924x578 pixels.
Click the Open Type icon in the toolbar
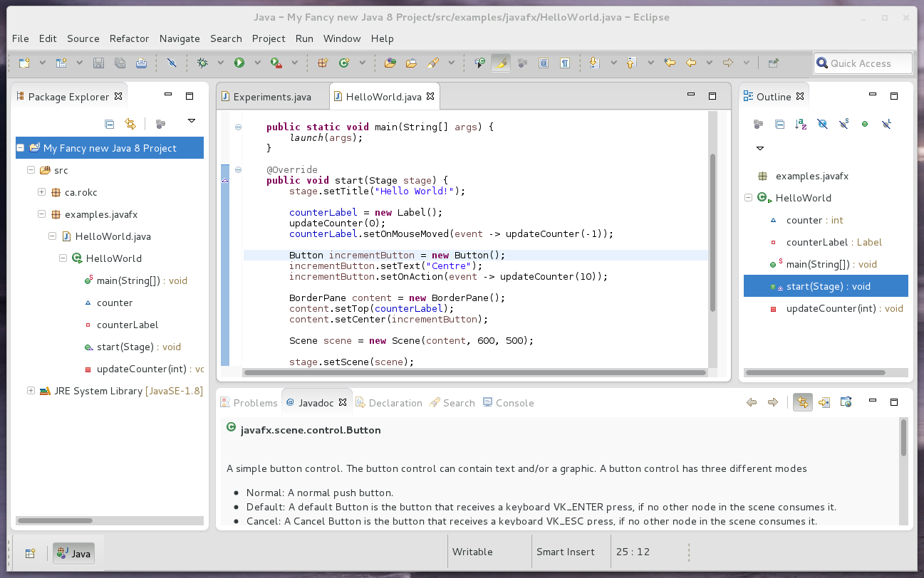(x=390, y=63)
